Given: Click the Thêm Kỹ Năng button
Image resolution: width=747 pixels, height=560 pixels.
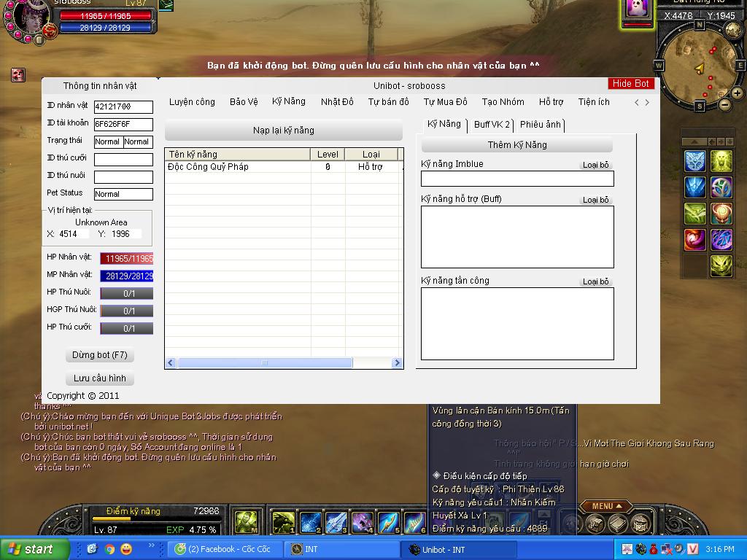Looking at the screenshot, I should [x=517, y=145].
